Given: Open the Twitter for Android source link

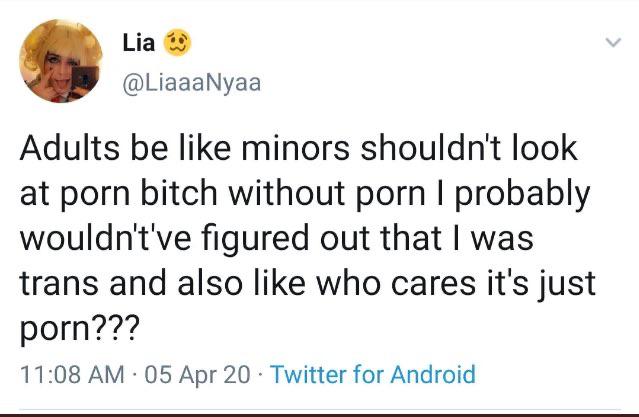Looking at the screenshot, I should pyautogui.click(x=372, y=375).
